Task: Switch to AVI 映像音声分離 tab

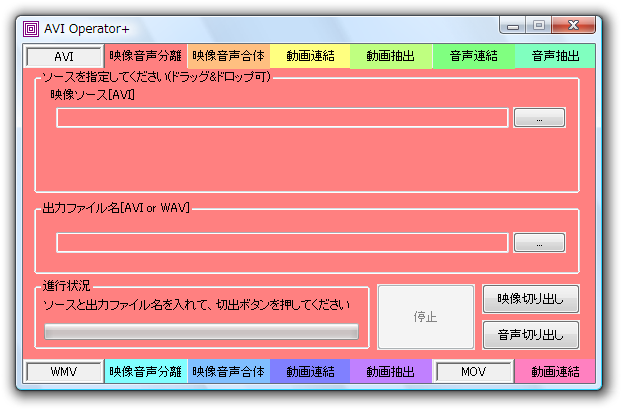Action: (145, 56)
